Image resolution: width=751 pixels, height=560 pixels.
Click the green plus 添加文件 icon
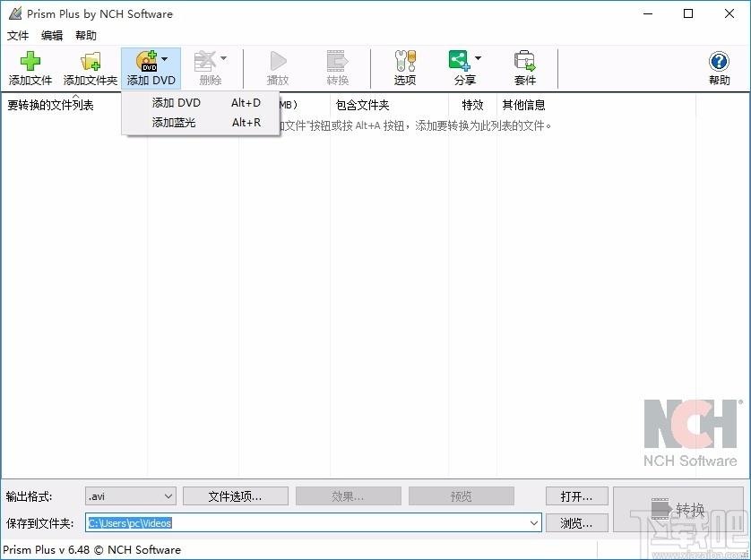pyautogui.click(x=30, y=61)
